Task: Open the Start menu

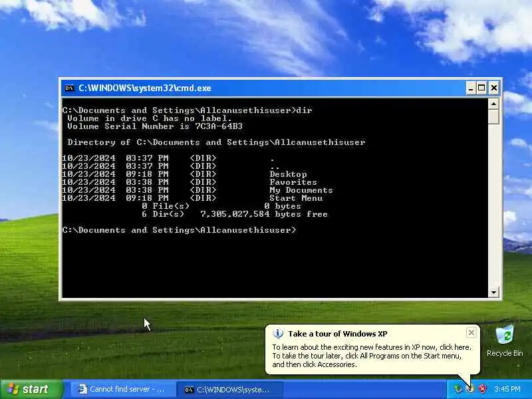Action: pos(31,389)
